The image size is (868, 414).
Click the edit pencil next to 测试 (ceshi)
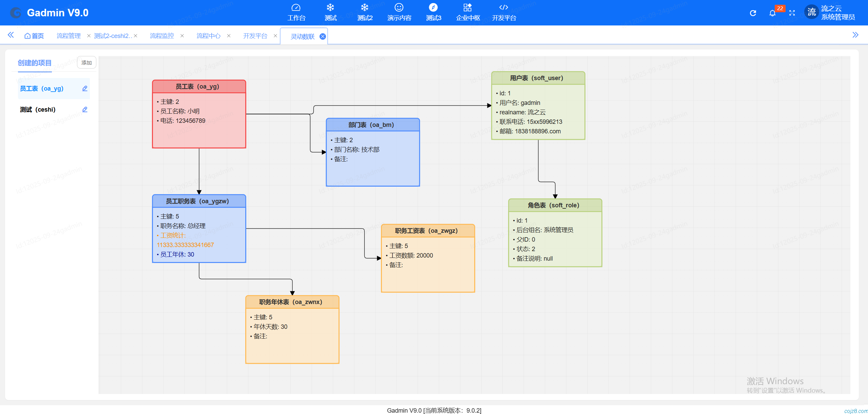(85, 110)
